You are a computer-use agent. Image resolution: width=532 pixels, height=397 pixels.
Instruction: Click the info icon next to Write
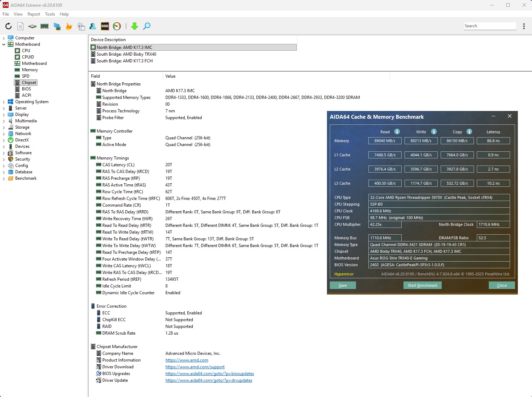[434, 132]
